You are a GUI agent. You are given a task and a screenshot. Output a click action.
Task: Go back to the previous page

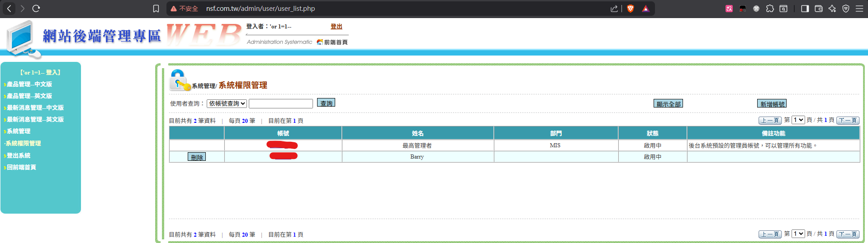[x=9, y=9]
